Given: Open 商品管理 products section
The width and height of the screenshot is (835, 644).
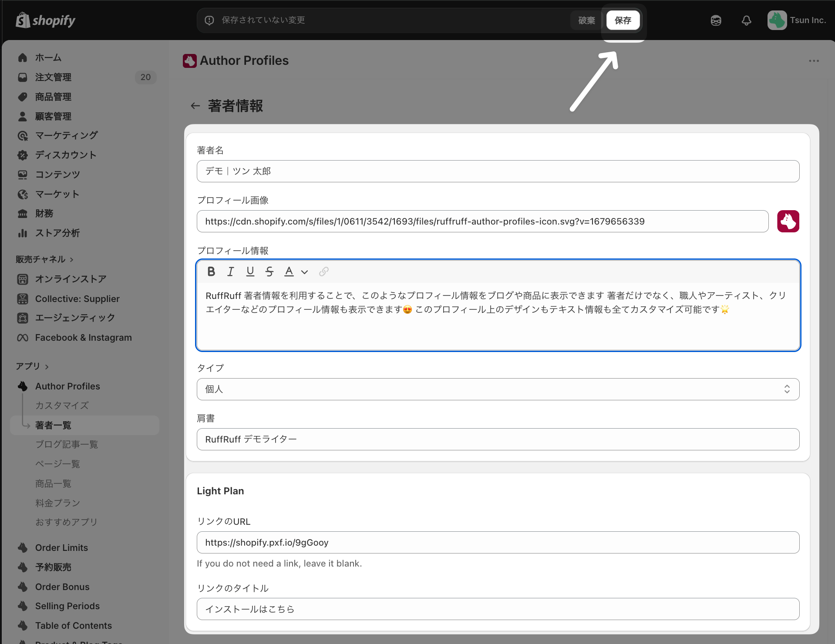Looking at the screenshot, I should pyautogui.click(x=53, y=97).
